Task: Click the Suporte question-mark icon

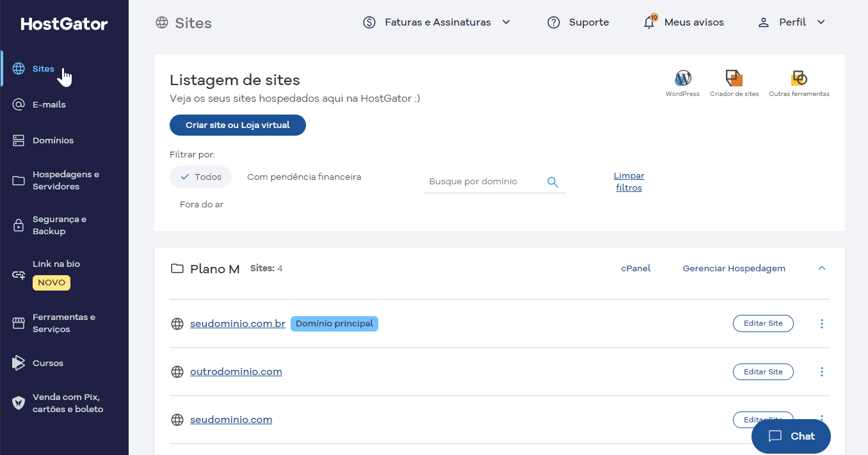Action: click(554, 22)
